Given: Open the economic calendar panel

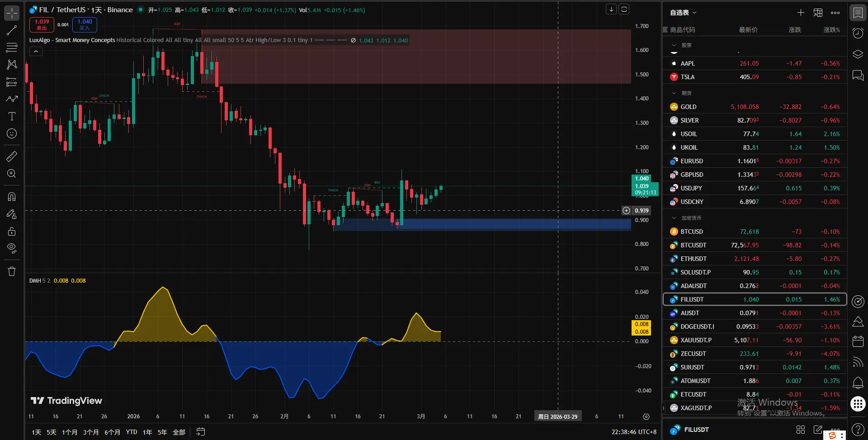Looking at the screenshot, I should pyautogui.click(x=858, y=341).
